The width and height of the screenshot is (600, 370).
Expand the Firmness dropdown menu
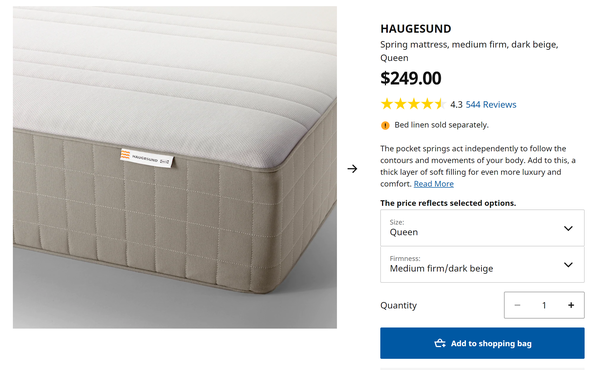tap(482, 264)
